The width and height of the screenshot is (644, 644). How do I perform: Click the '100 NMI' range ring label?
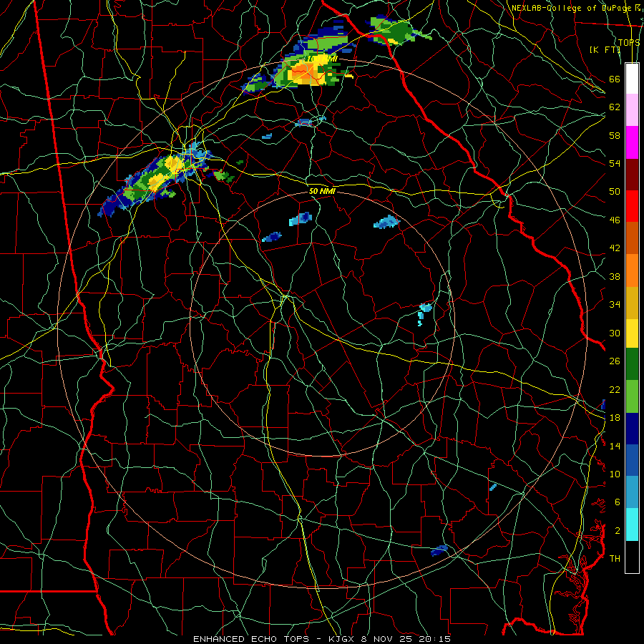(321, 59)
